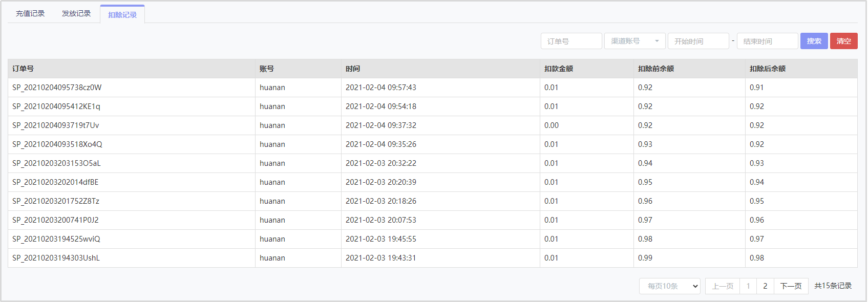
Task: Go to the 下一页 next page
Action: point(791,286)
